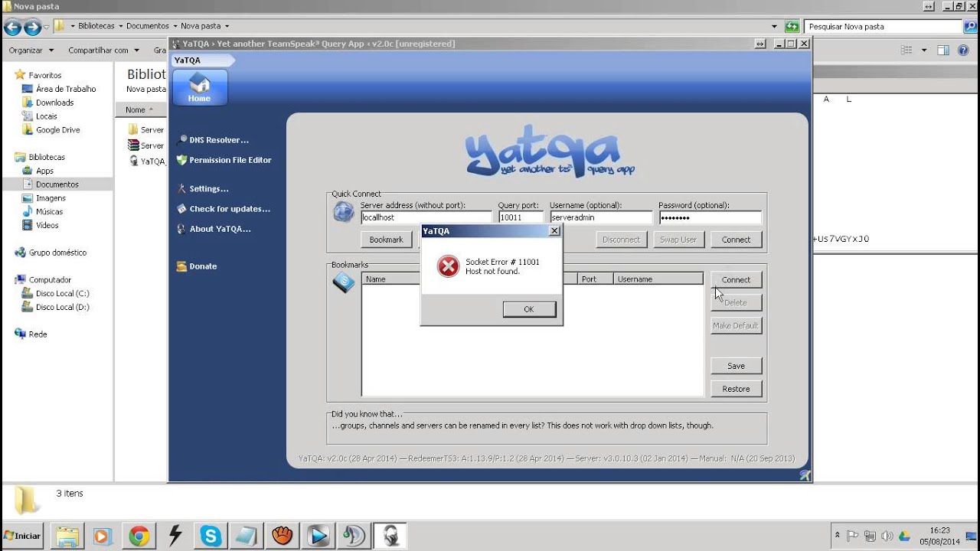Open the view options dropdown arrow
This screenshot has height=551, width=980.
point(923,51)
